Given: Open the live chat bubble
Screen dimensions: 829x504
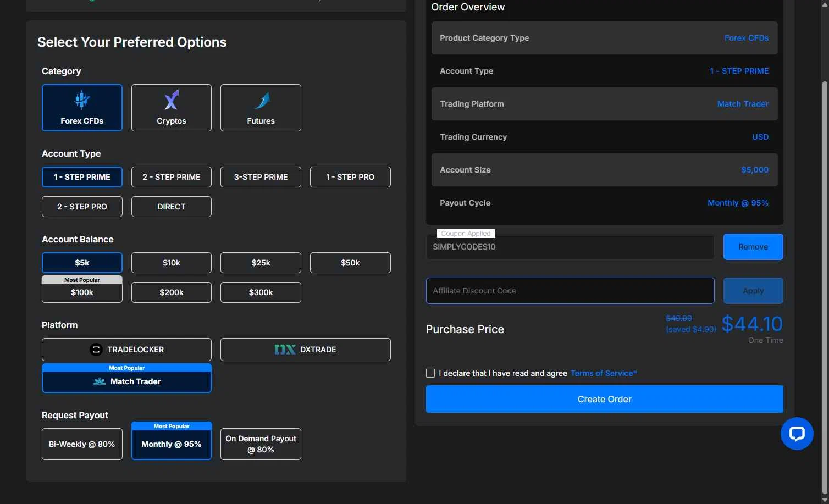Looking at the screenshot, I should 797,434.
